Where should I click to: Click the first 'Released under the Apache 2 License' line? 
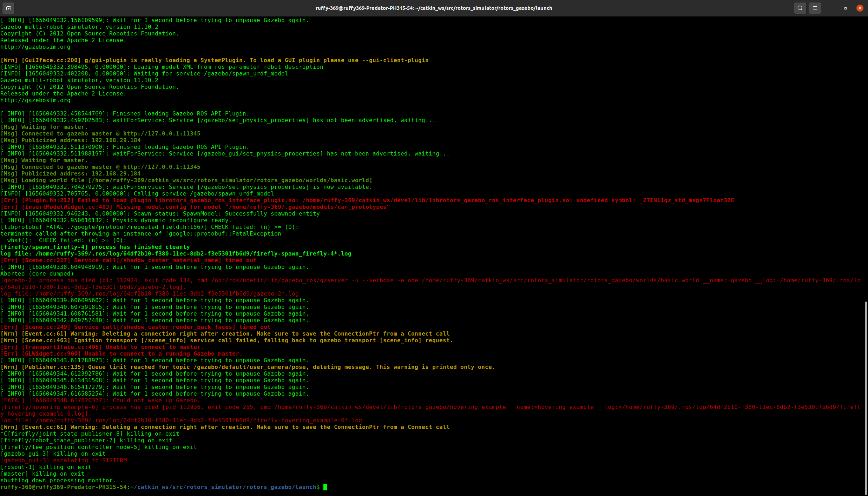[x=63, y=40]
